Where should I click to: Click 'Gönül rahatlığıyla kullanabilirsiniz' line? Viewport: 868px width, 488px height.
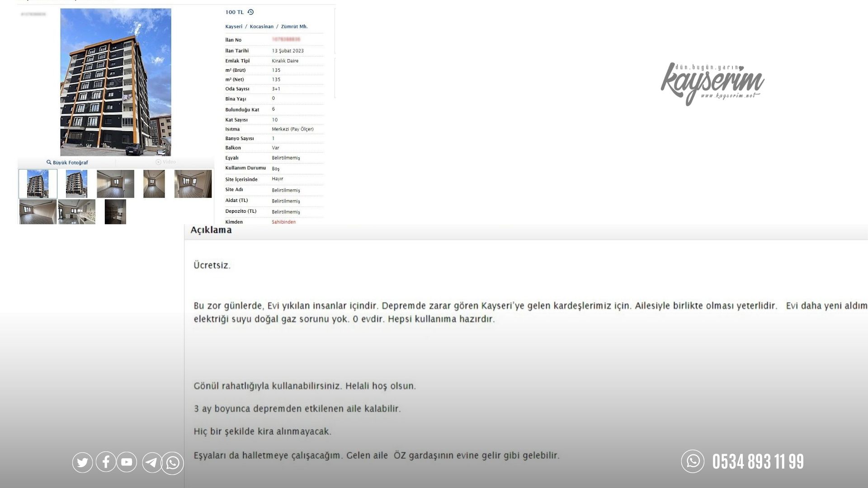coord(305,386)
